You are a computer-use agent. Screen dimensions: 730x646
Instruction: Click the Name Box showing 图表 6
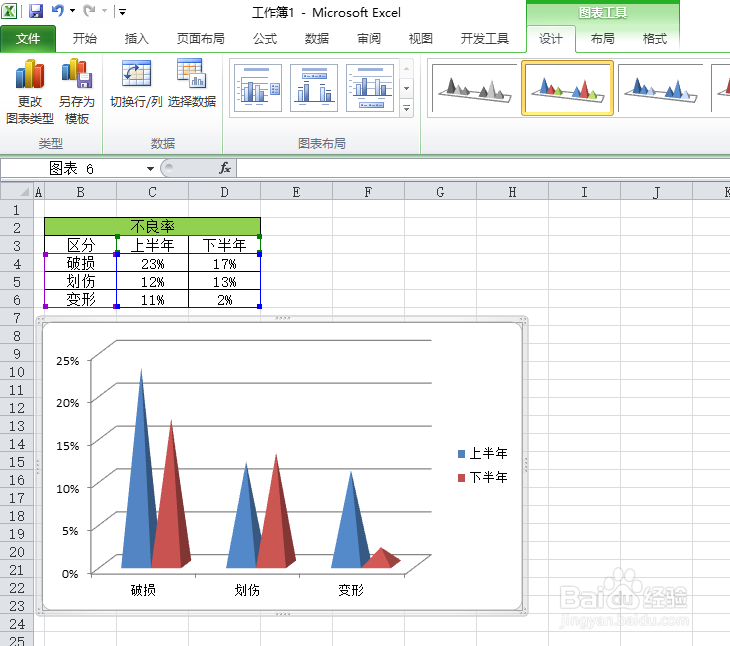(x=72, y=168)
